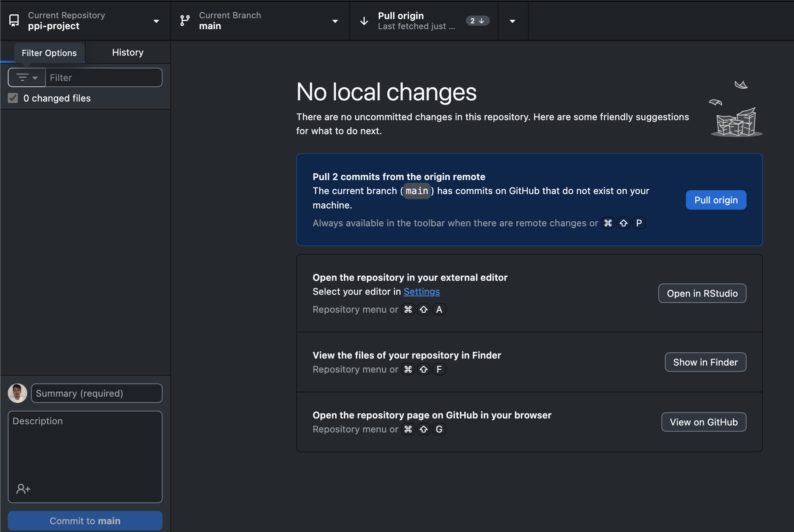Click the filter lines icon

point(23,77)
